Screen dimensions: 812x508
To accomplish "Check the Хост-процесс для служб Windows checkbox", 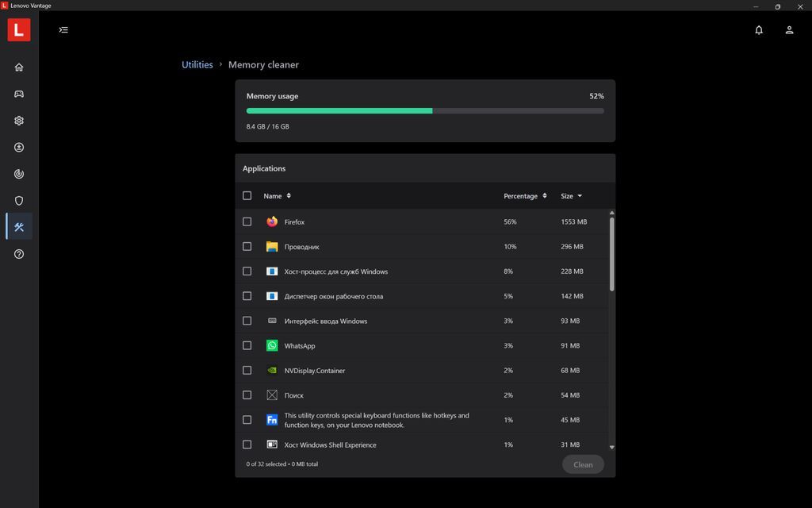I will tap(247, 271).
